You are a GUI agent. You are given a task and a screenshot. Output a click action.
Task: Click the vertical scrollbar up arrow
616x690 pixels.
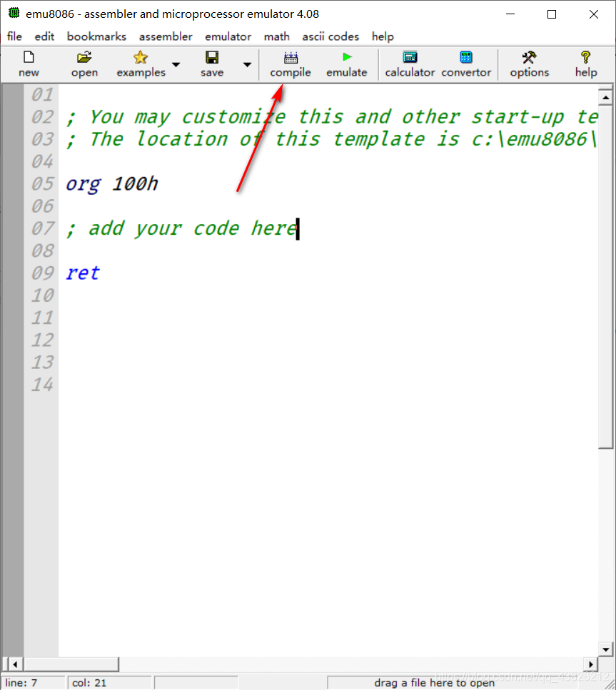pyautogui.click(x=606, y=97)
